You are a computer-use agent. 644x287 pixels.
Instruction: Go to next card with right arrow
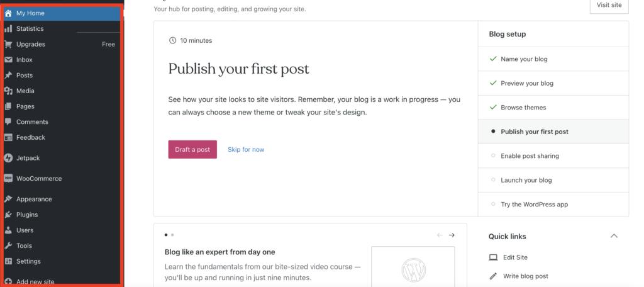click(x=452, y=235)
